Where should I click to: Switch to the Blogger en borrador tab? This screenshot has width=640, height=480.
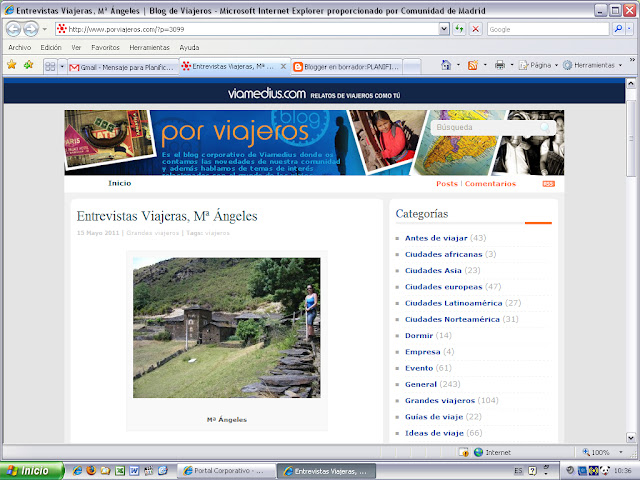[347, 67]
